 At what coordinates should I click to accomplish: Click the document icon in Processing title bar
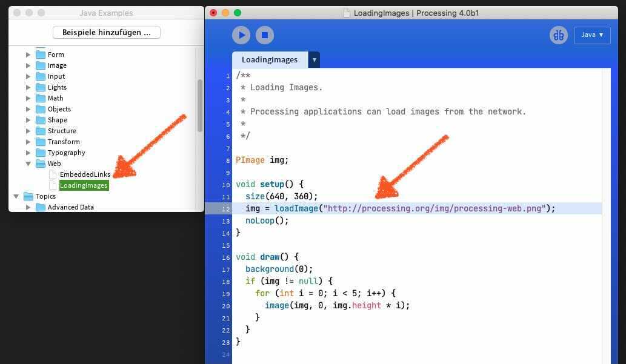(347, 13)
